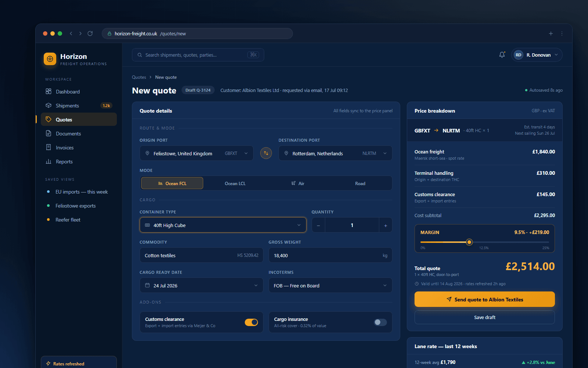Open the Destination port dropdown
The width and height of the screenshot is (588, 368).
(x=336, y=153)
